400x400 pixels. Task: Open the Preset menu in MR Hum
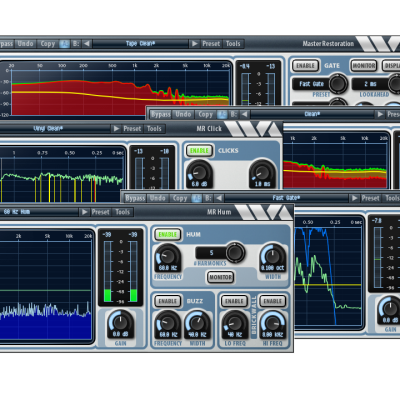point(101,212)
